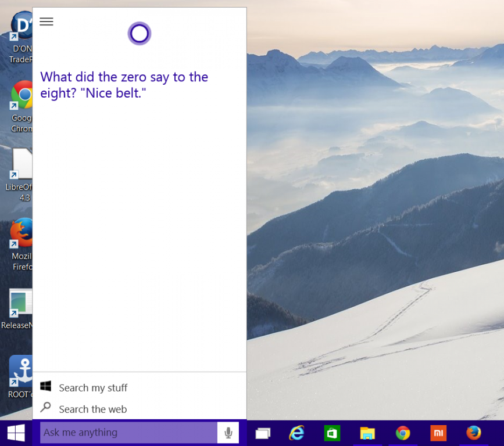Click the magnifier icon next to Search the web
Screen dimensions: 504x446
[x=46, y=409]
